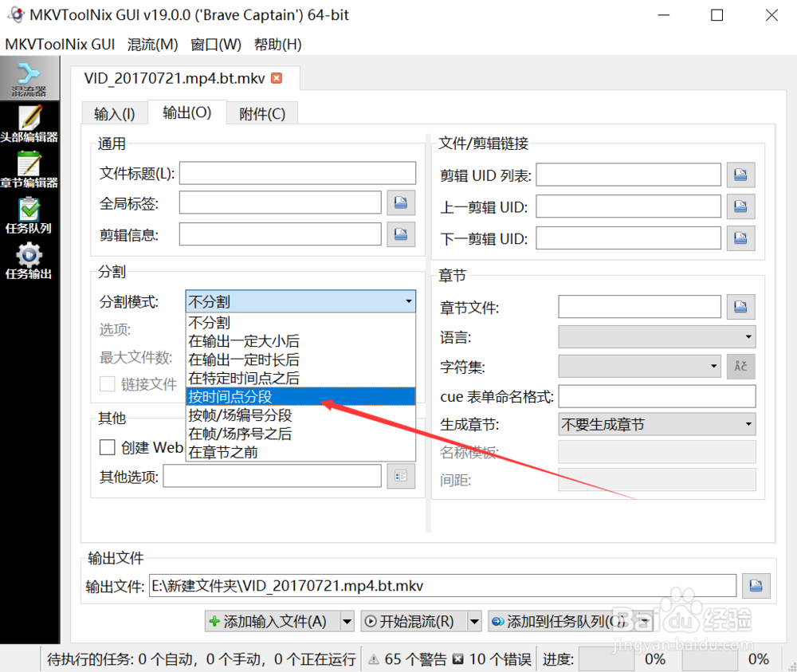The image size is (797, 672).
Task: Expand start multiplexing arrow menu
Action: (x=474, y=621)
